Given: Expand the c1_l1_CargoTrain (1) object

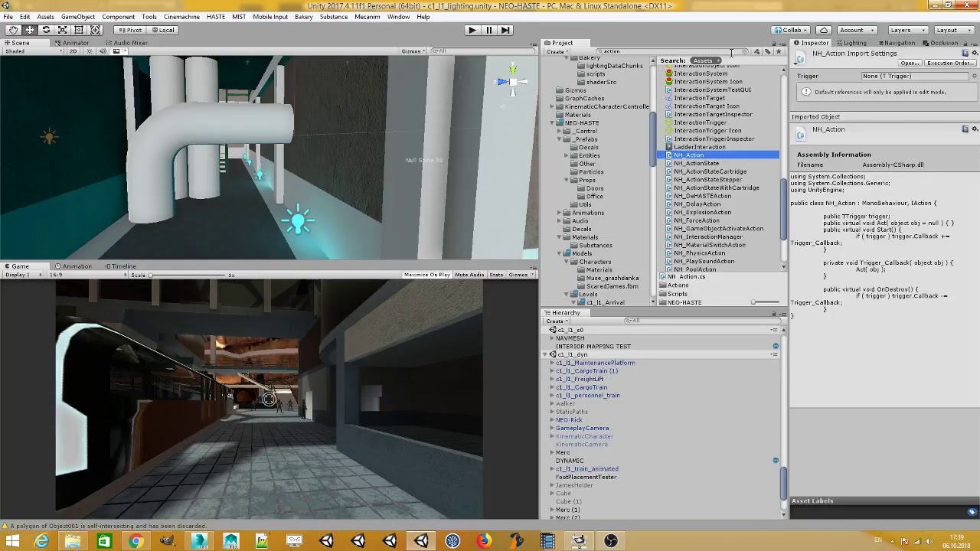Looking at the screenshot, I should click(552, 371).
